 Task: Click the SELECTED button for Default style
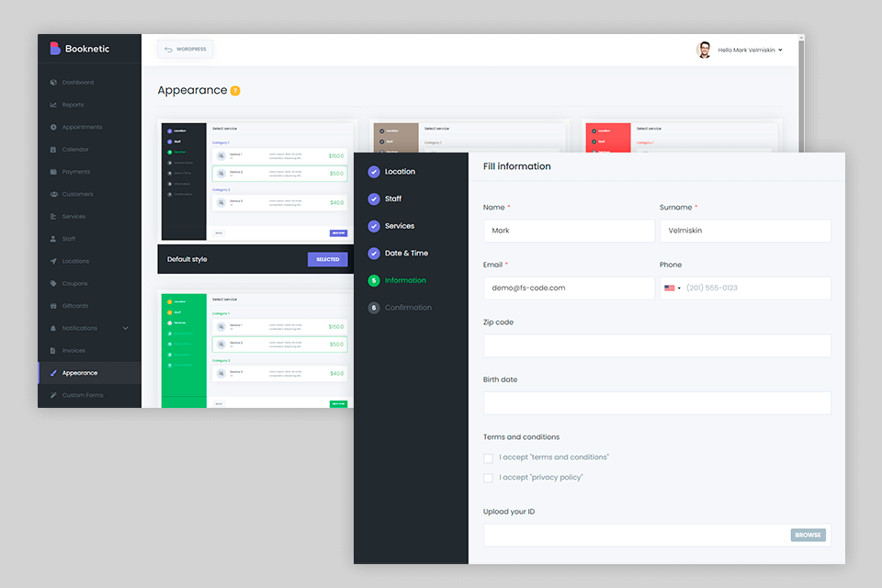tap(327, 259)
